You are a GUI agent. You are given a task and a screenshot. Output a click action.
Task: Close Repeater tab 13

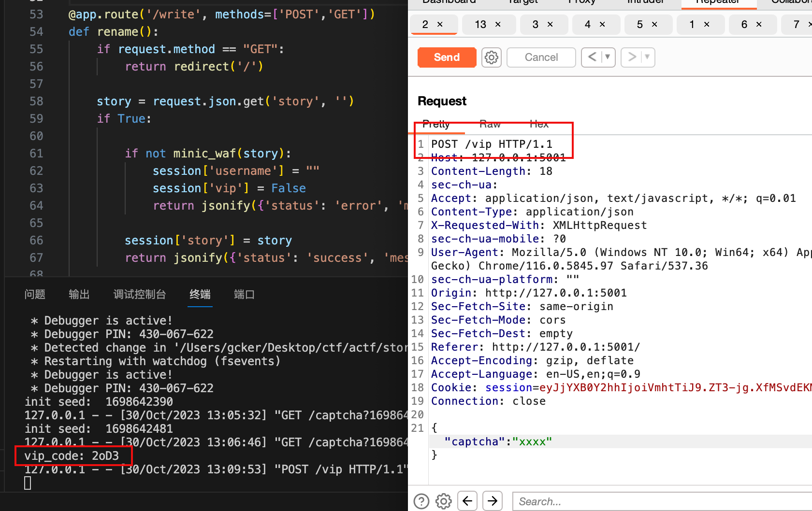tap(498, 25)
